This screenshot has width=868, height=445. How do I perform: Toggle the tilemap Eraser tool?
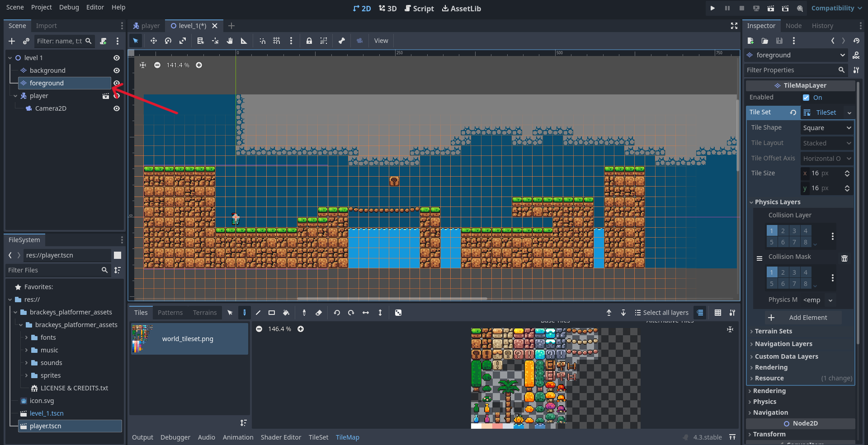(x=319, y=313)
